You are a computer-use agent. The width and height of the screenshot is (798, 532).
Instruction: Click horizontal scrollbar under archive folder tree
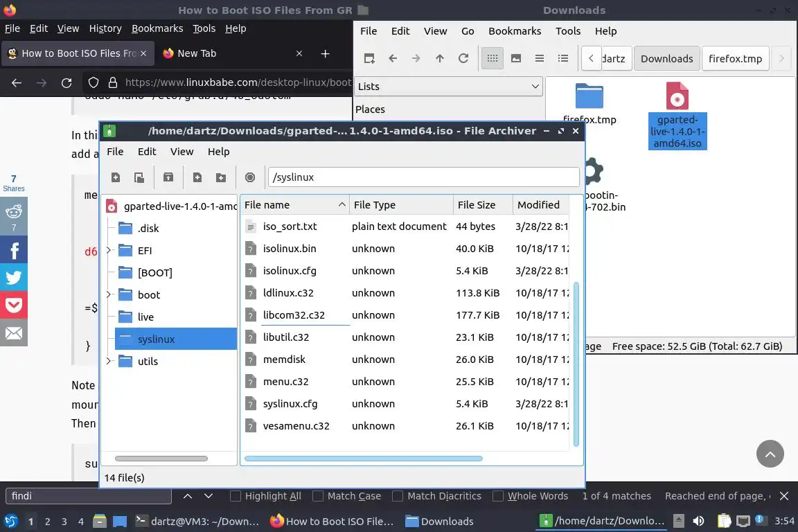[161, 459]
